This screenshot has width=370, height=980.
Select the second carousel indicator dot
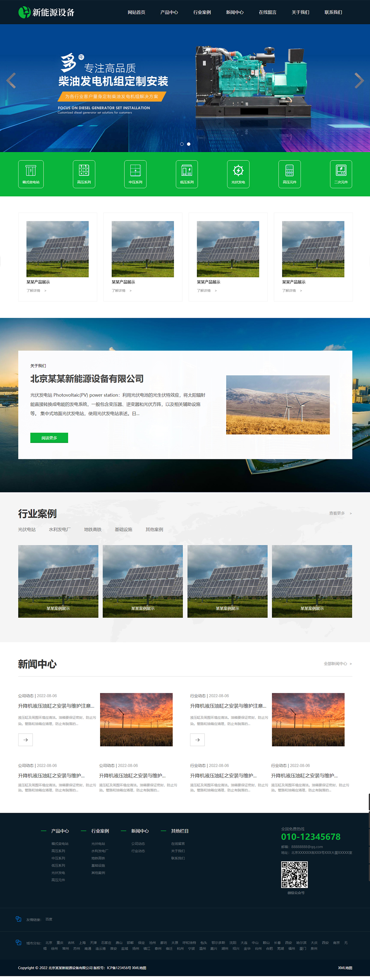189,144
